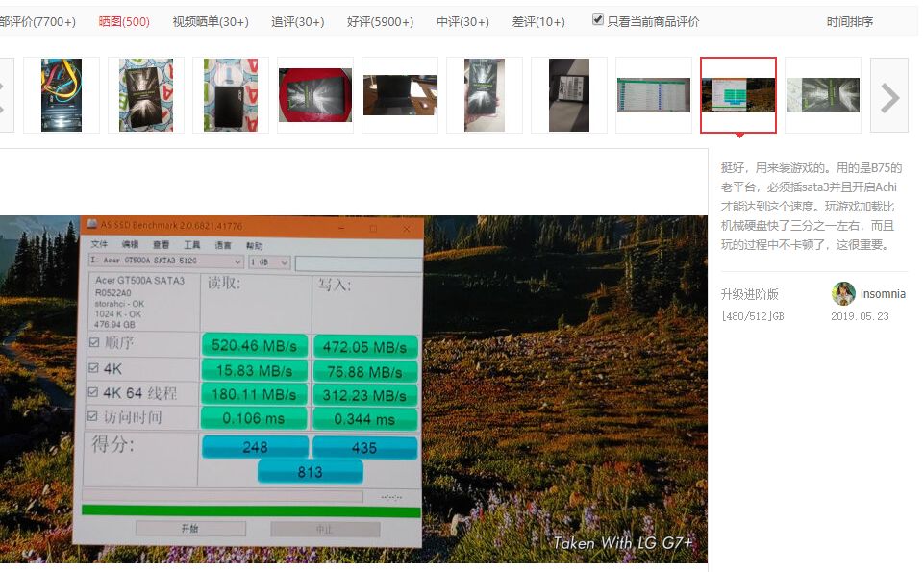
Task: Open the 语言 menu in AS SSD Benchmark
Action: (223, 246)
